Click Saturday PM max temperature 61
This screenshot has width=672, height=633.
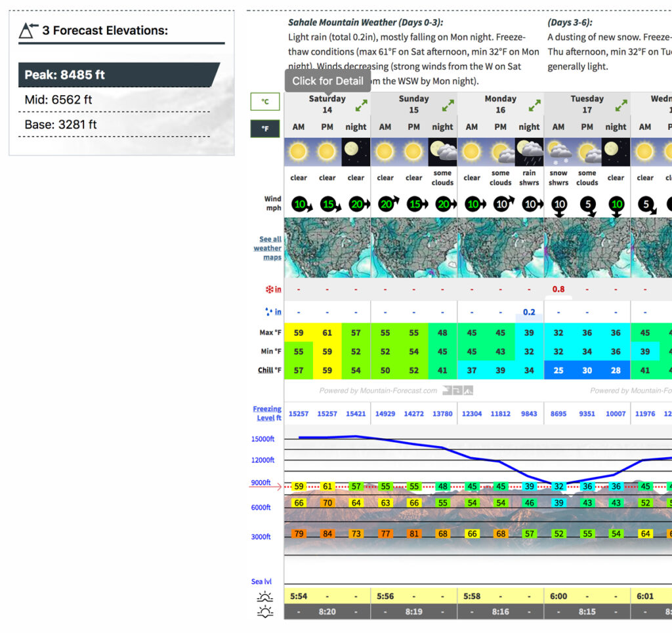pos(327,333)
